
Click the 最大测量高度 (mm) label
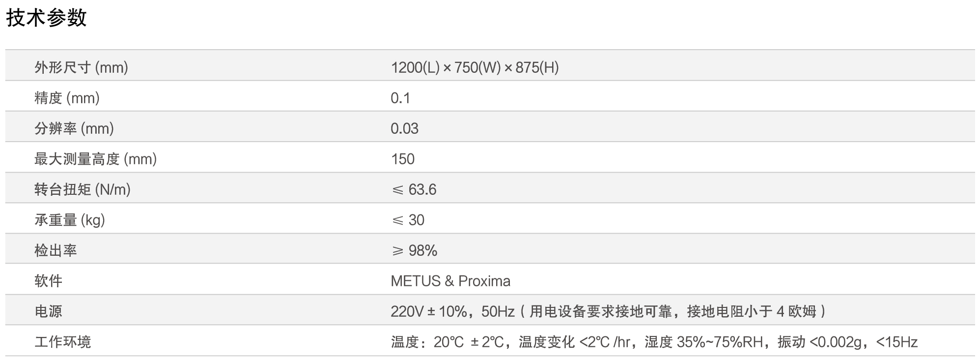[x=95, y=158]
